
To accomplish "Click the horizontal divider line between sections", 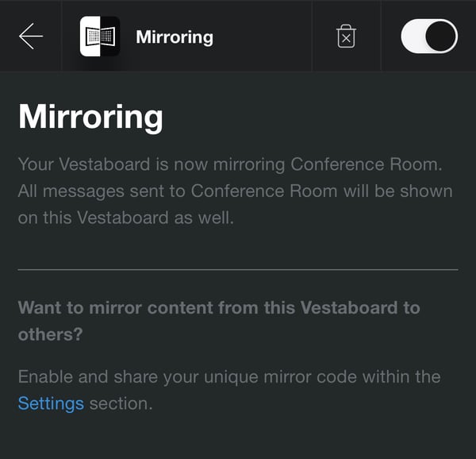I will coord(238,269).
